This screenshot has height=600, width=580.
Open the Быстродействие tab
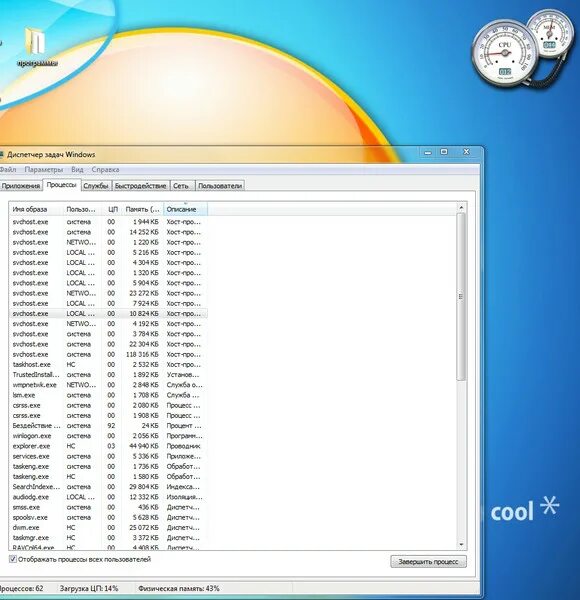point(140,186)
